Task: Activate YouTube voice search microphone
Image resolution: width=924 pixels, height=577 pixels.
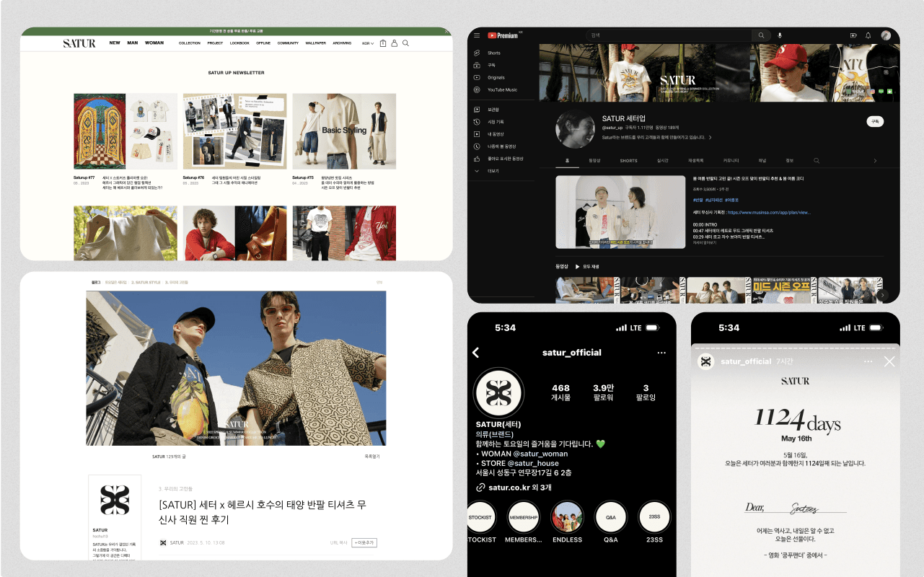Action: (x=780, y=35)
